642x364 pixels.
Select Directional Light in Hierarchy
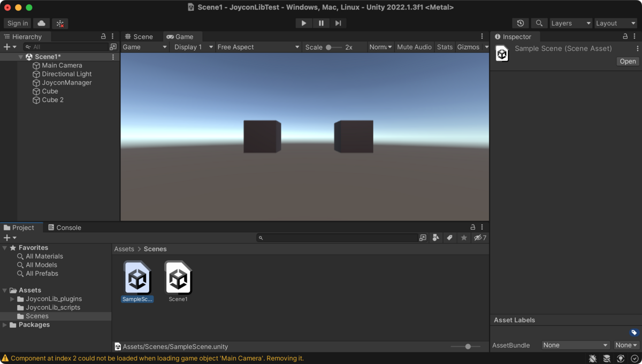click(x=67, y=74)
